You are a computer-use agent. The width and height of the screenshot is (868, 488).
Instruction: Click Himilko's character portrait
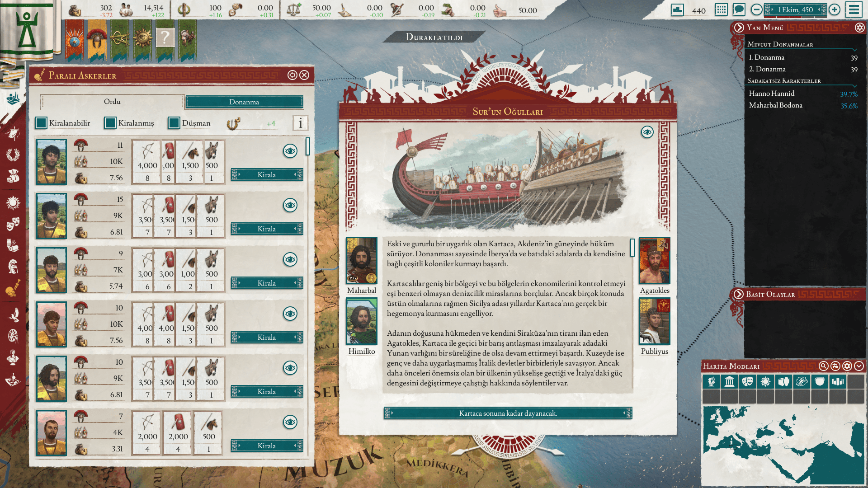[x=362, y=322]
